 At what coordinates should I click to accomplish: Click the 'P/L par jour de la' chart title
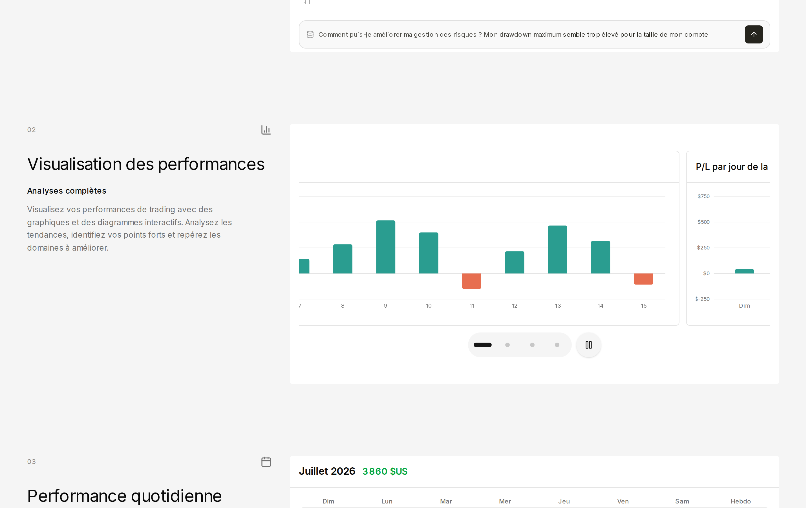[731, 167]
